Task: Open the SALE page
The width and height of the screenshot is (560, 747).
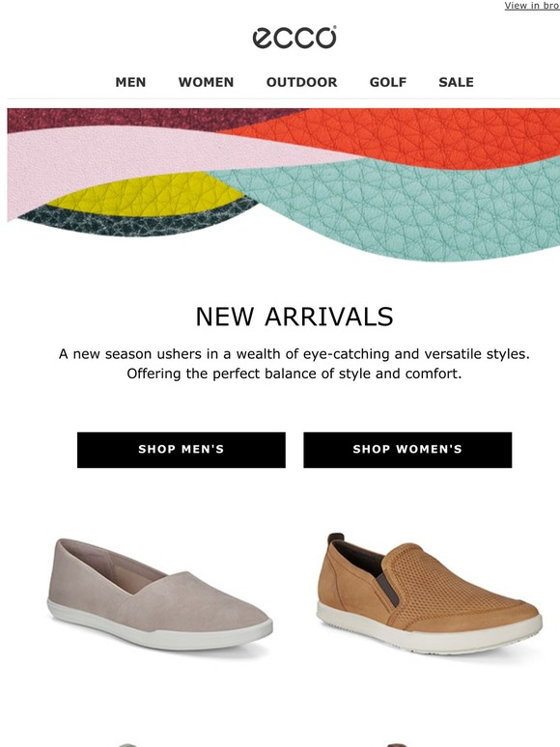Action: pos(456,82)
